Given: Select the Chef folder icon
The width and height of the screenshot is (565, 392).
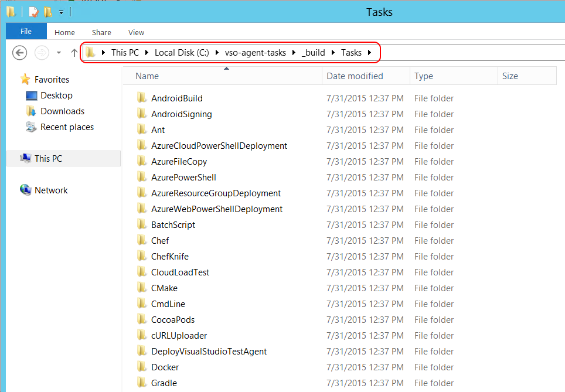Looking at the screenshot, I should (x=142, y=240).
